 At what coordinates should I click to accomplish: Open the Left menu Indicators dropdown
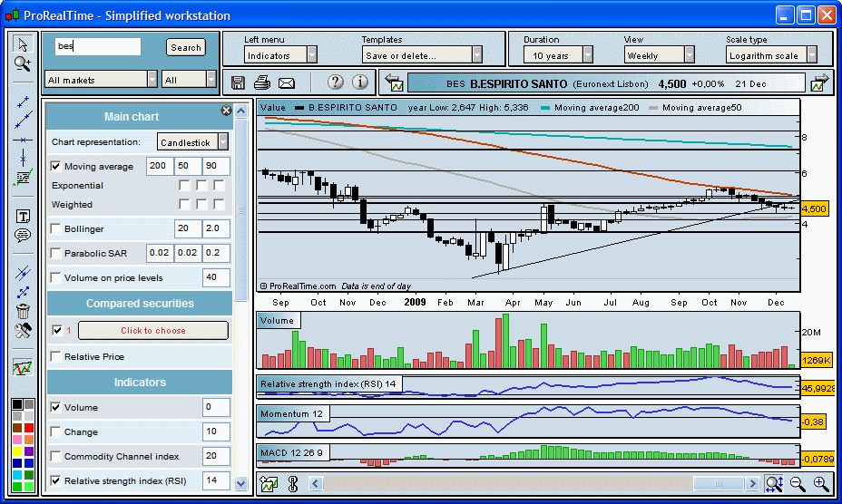pos(281,55)
